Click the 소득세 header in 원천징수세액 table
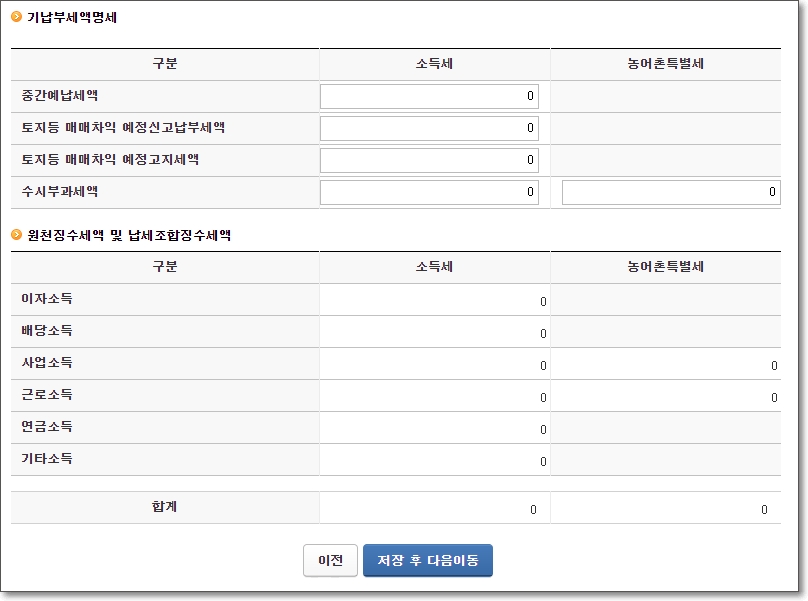 (434, 267)
